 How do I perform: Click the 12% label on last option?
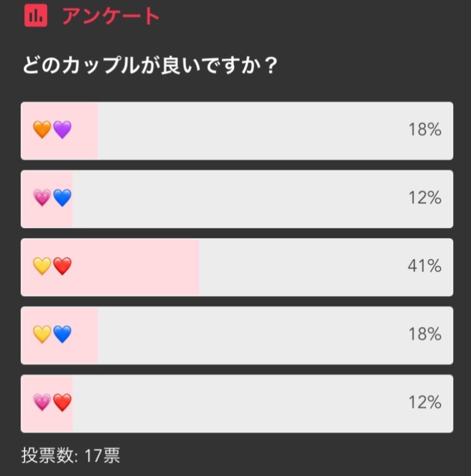click(425, 402)
